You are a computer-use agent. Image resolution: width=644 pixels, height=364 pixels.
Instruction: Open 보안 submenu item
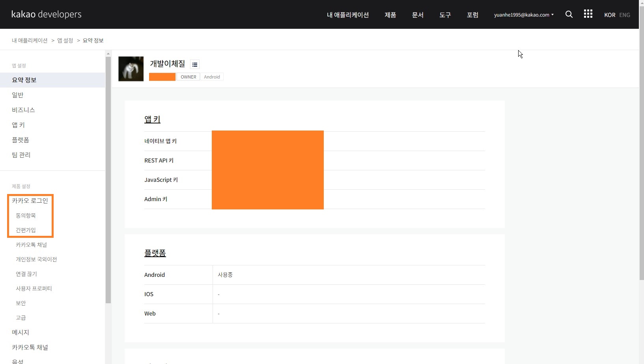pos(21,303)
